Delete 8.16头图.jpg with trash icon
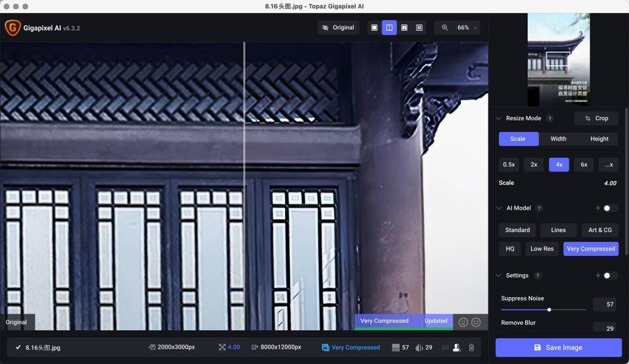The width and height of the screenshot is (629, 364). 471,347
